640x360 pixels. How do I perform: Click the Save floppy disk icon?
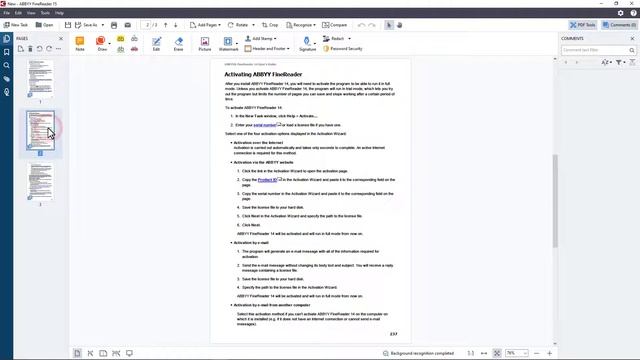(68, 25)
